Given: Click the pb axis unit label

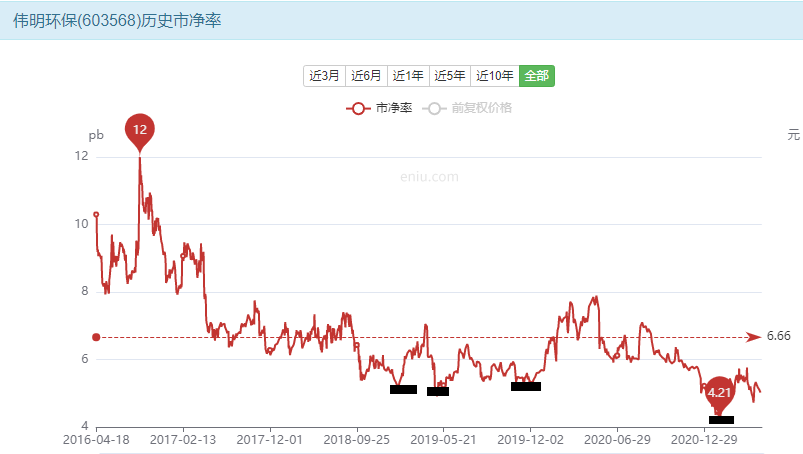Looking at the screenshot, I should (x=96, y=136).
